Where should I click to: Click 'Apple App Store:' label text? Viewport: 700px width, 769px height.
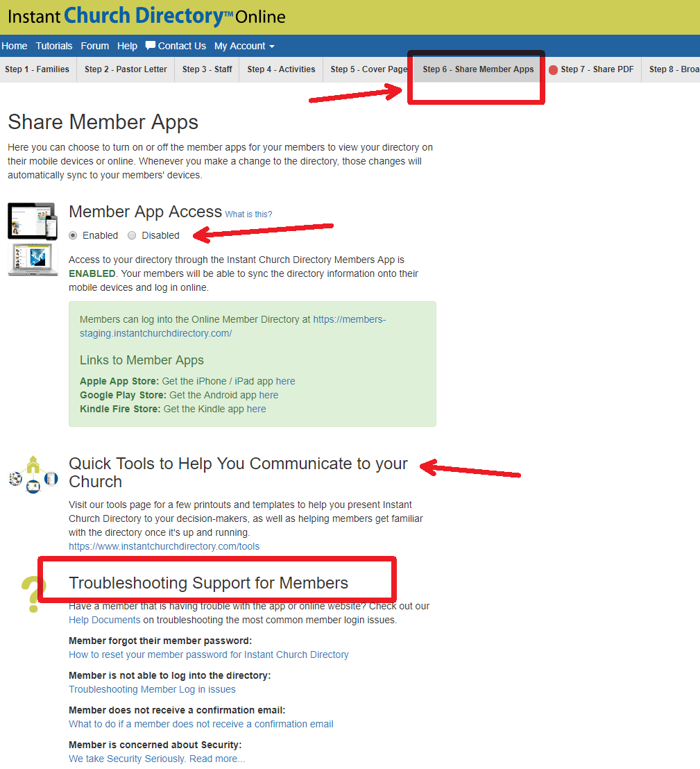119,381
